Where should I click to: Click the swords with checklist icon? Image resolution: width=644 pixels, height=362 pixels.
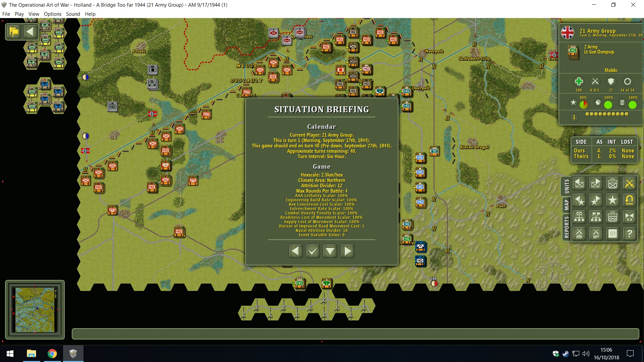click(579, 234)
